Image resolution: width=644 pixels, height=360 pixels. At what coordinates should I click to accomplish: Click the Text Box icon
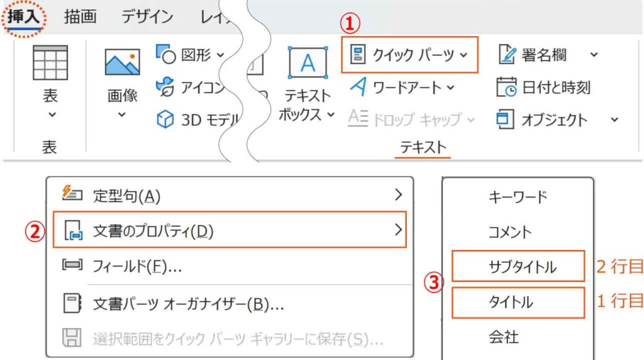pyautogui.click(x=307, y=62)
